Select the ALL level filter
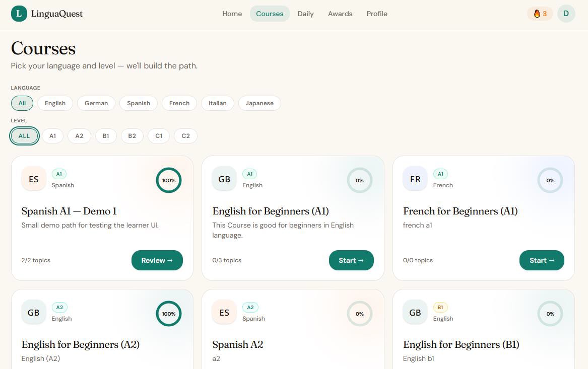This screenshot has height=369, width=588. click(x=24, y=136)
